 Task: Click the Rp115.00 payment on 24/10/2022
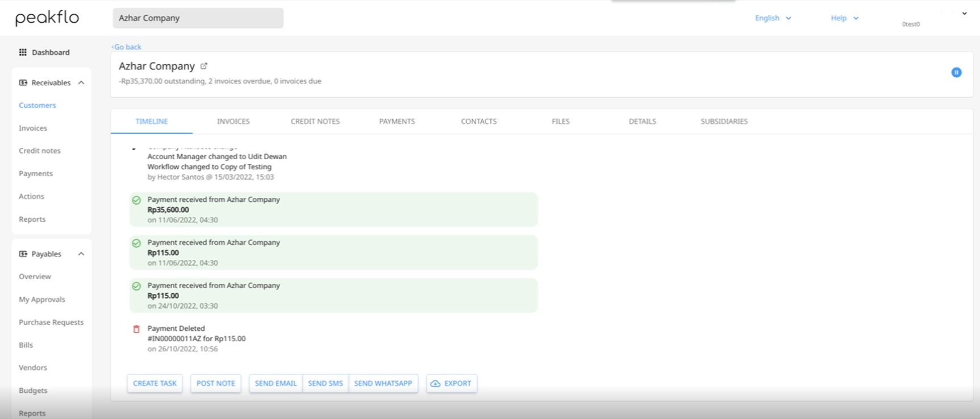click(x=333, y=295)
